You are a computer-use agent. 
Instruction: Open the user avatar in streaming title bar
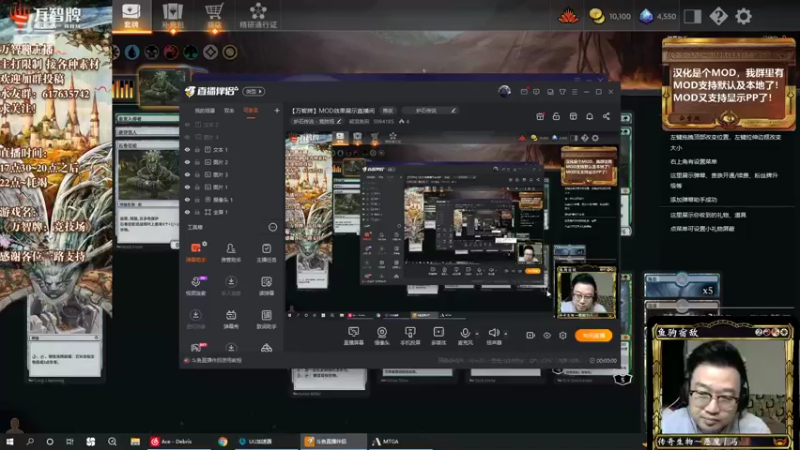coord(504,91)
